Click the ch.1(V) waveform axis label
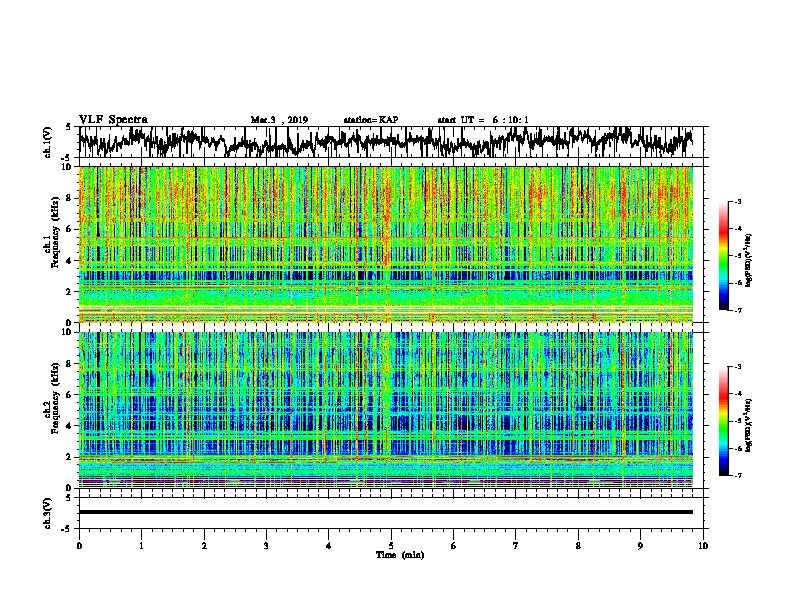 coord(48,142)
